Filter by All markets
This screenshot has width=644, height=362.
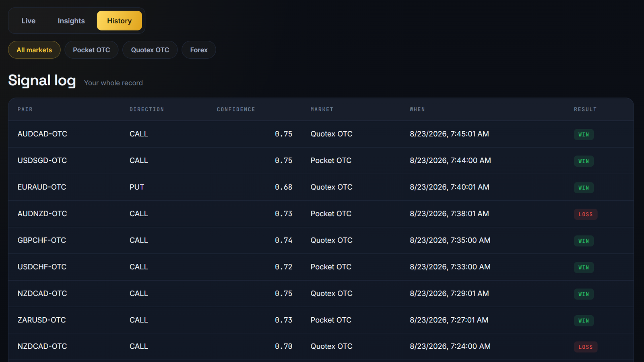[34, 50]
